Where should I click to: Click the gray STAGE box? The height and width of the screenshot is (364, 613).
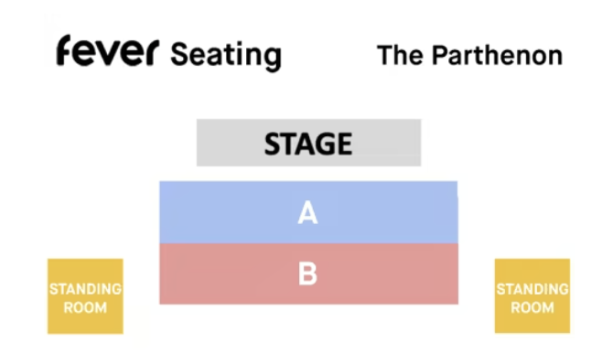pyautogui.click(x=308, y=143)
